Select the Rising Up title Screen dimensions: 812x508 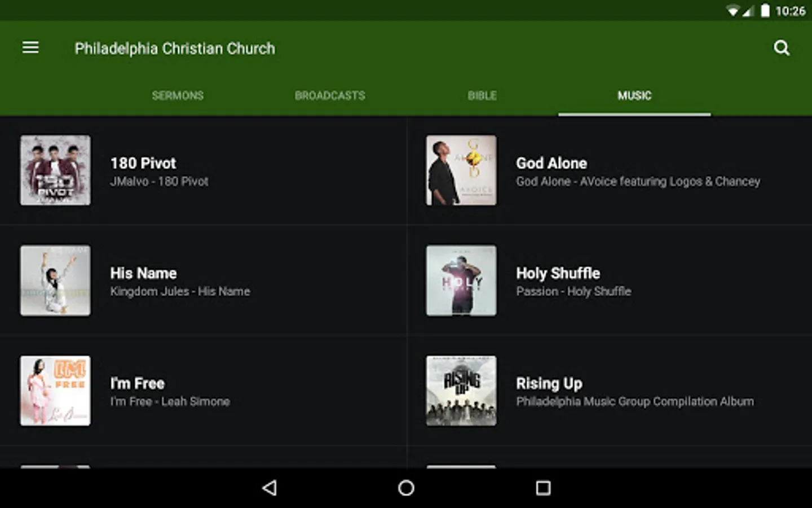pyautogui.click(x=549, y=384)
